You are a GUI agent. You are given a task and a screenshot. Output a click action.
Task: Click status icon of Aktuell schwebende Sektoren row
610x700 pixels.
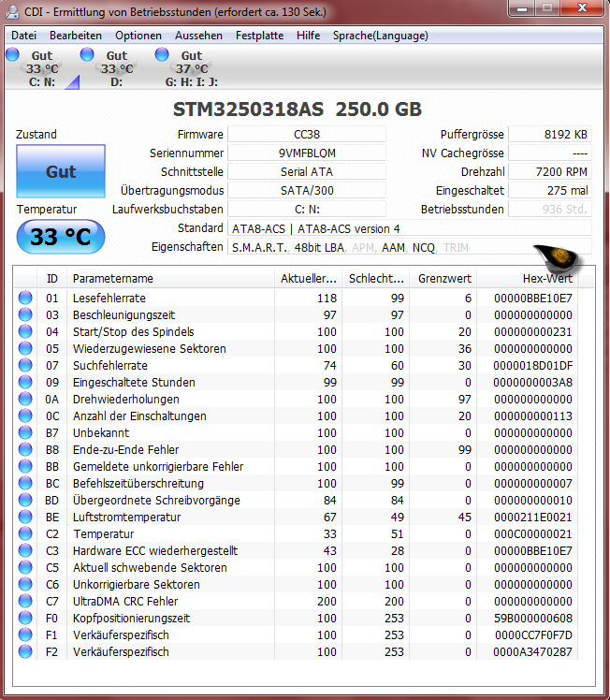[x=25, y=567]
